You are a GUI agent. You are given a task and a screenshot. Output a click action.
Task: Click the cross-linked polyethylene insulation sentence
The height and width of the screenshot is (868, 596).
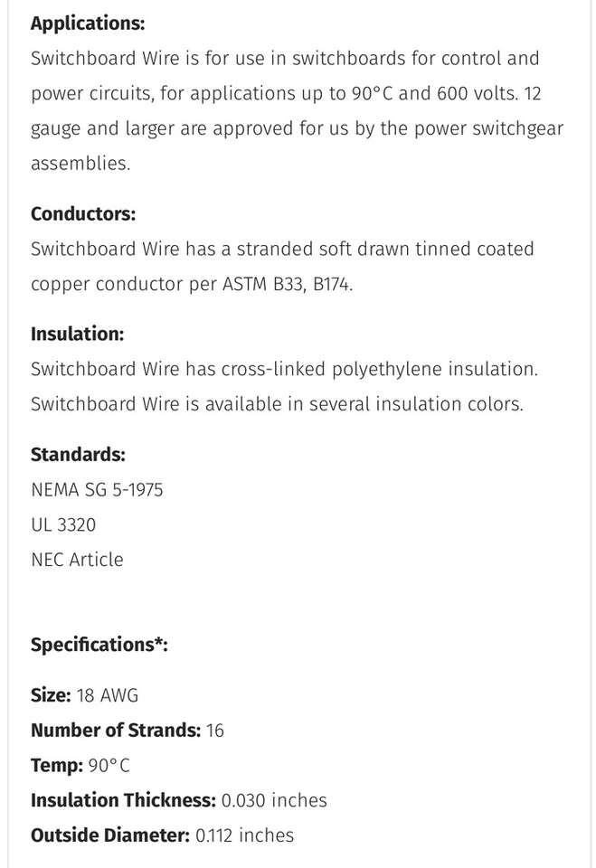click(x=284, y=369)
